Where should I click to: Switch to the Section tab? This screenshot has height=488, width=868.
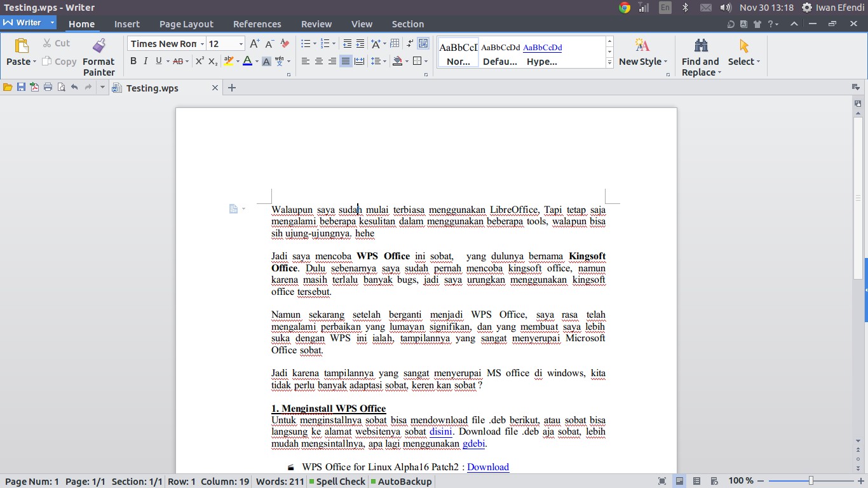408,24
